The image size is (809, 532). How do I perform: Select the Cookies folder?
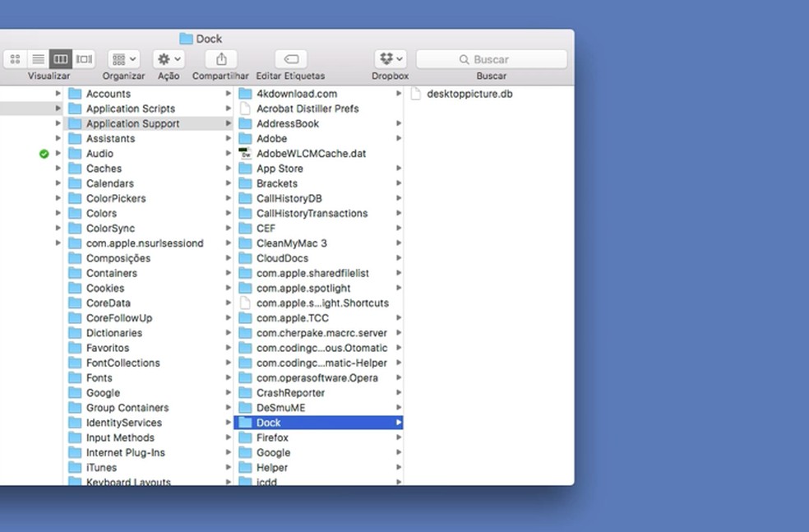pos(150,288)
